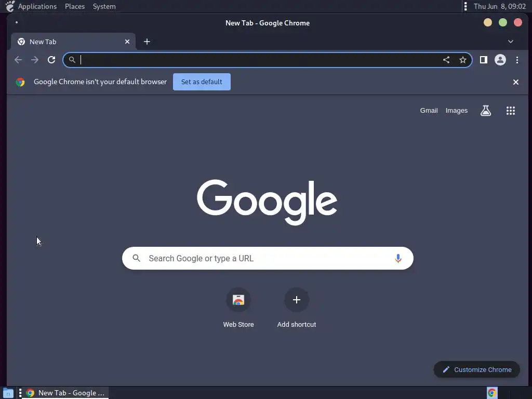
Task: Click show desktop icon in bottom panel
Action: [x=8, y=393]
